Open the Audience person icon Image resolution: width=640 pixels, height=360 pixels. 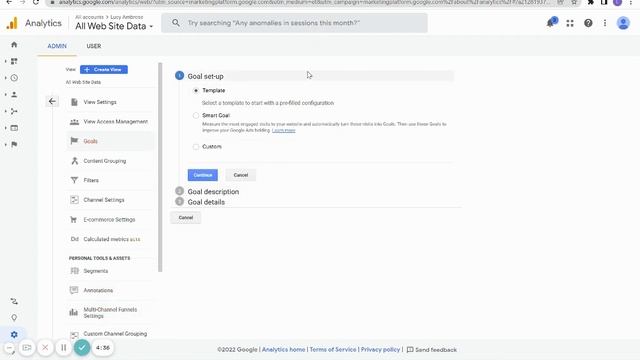pyautogui.click(x=14, y=95)
